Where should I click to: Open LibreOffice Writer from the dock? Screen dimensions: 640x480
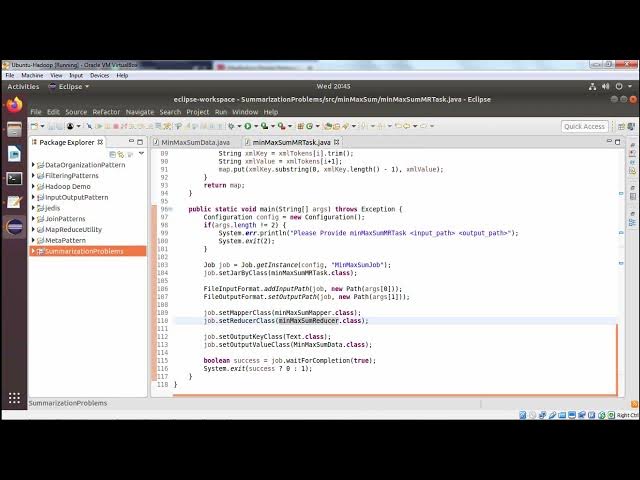[14, 154]
